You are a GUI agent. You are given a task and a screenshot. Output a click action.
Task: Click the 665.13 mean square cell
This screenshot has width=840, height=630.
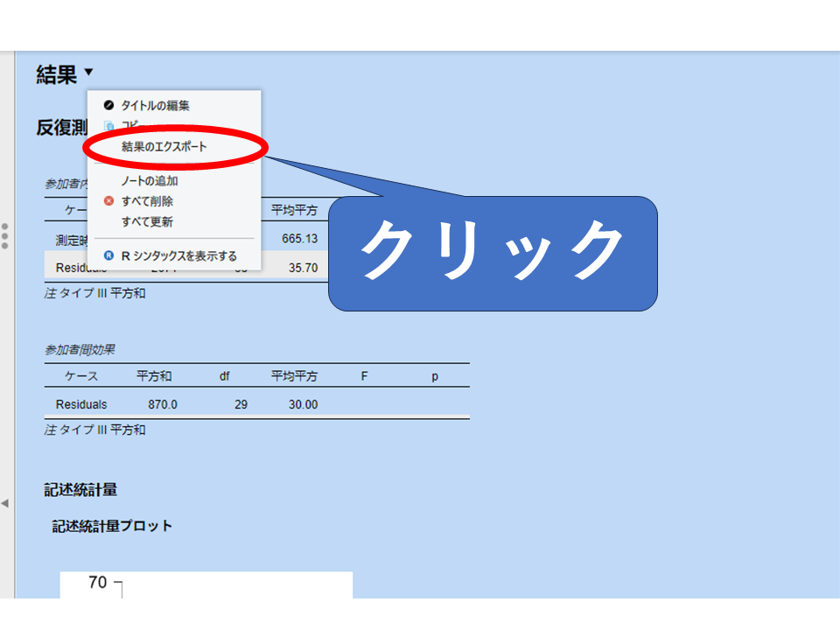(x=300, y=239)
